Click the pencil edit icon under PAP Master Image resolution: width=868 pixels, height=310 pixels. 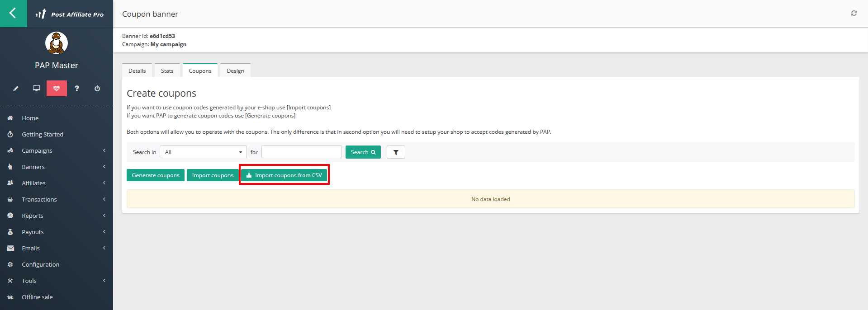16,89
